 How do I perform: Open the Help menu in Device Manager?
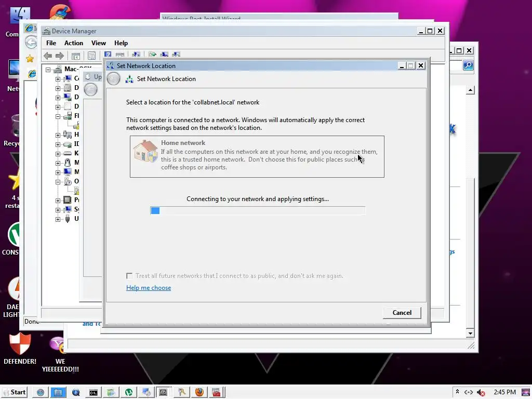tap(121, 43)
